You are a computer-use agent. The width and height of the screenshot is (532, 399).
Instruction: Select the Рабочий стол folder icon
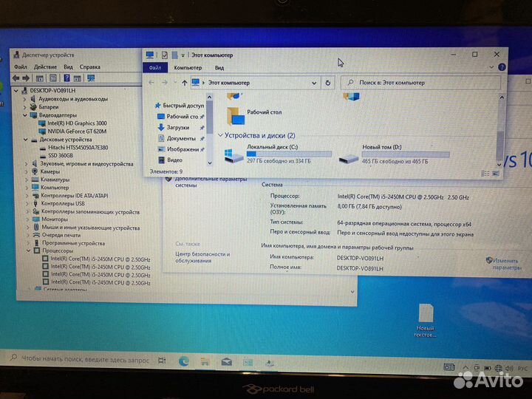tap(236, 116)
